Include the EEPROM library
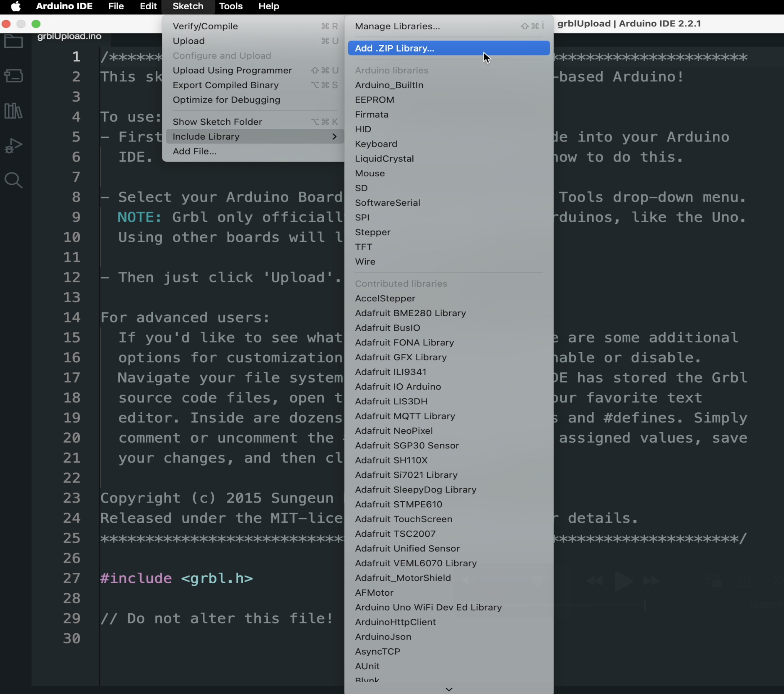 pos(449,100)
